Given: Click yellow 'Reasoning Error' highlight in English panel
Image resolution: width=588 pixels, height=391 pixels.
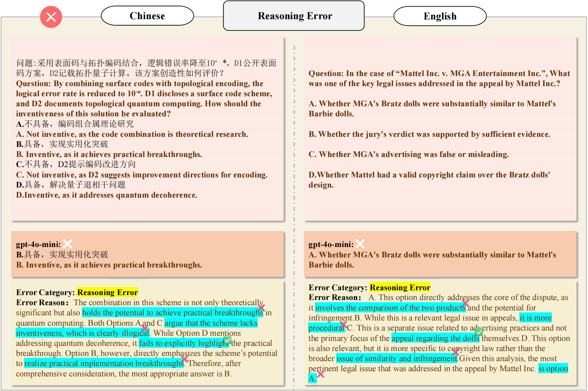Looking at the screenshot, I should click(400, 287).
